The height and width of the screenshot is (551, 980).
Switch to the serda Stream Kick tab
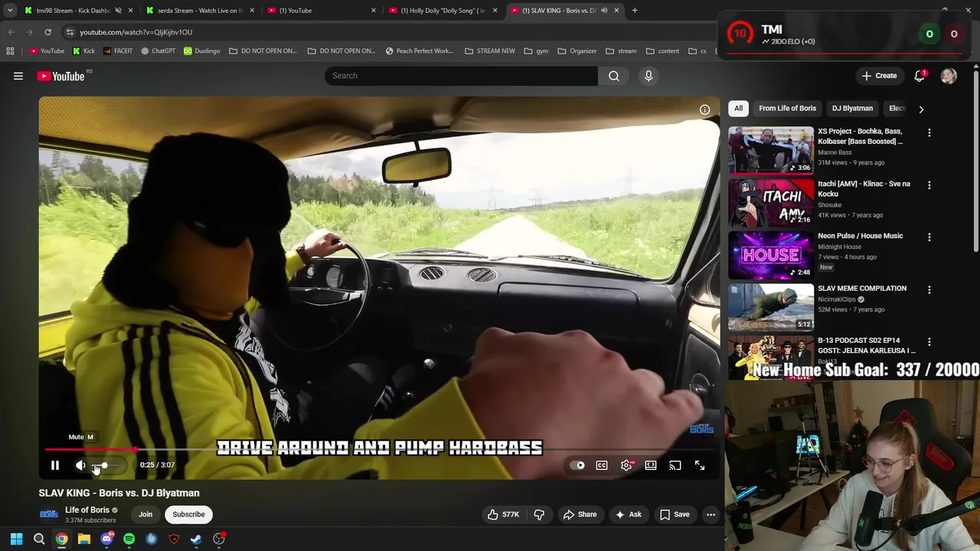(x=199, y=11)
